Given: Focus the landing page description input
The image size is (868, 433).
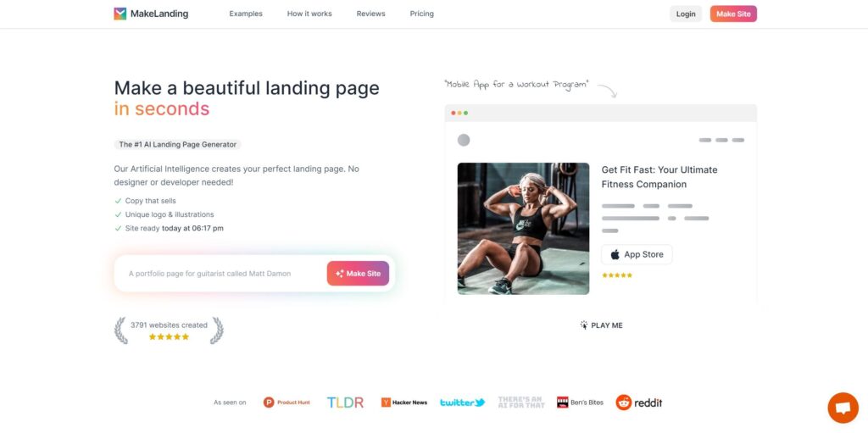Looking at the screenshot, I should [221, 274].
